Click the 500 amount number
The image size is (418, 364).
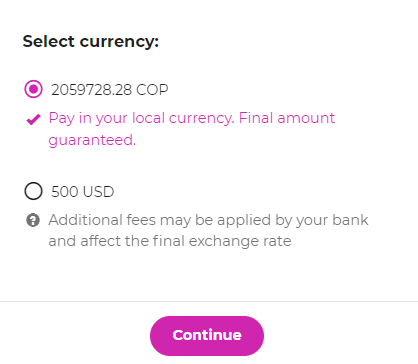click(x=65, y=192)
